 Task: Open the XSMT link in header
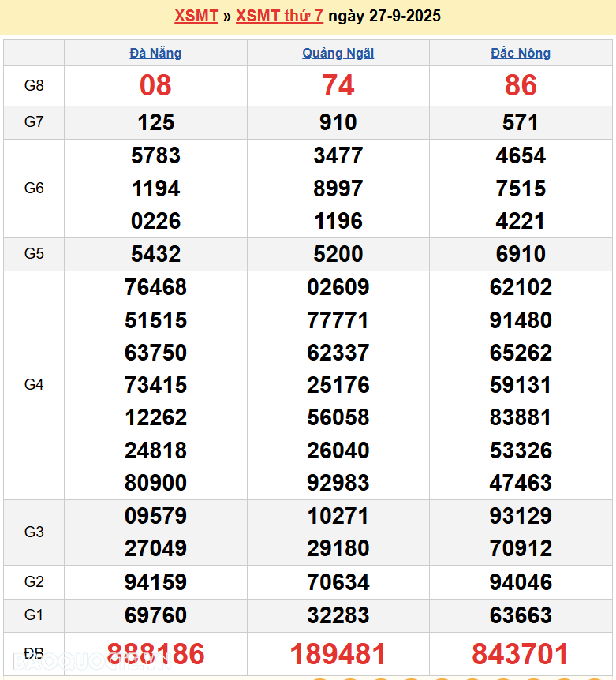tap(196, 16)
